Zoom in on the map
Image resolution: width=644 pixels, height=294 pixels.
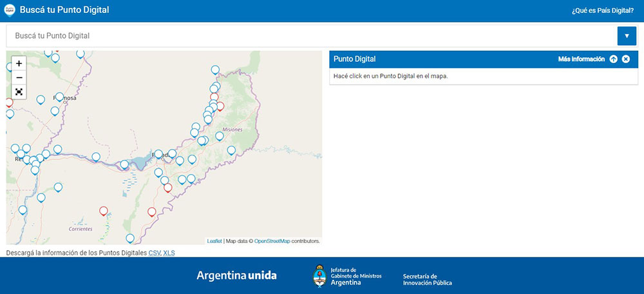tap(19, 64)
